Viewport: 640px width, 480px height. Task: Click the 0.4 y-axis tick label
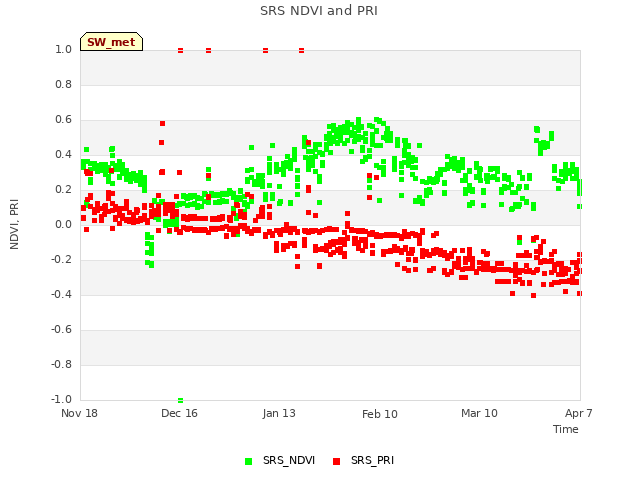(x=63, y=154)
